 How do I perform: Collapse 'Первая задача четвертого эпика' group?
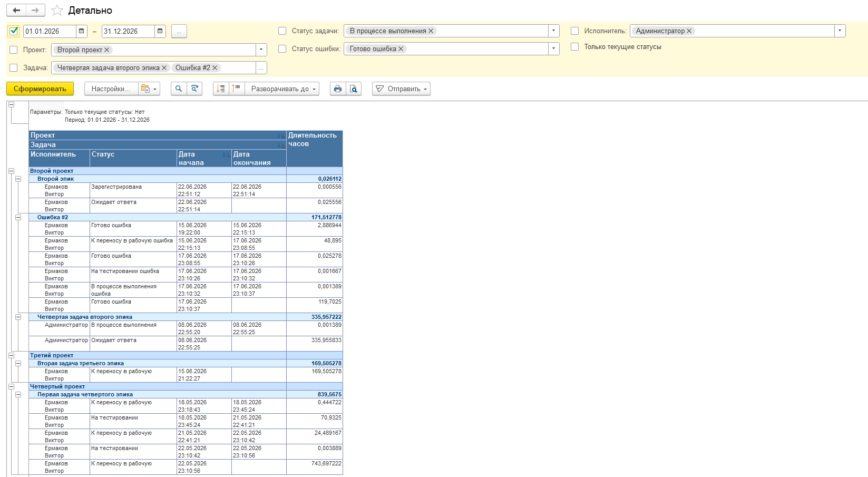pyautogui.click(x=18, y=394)
